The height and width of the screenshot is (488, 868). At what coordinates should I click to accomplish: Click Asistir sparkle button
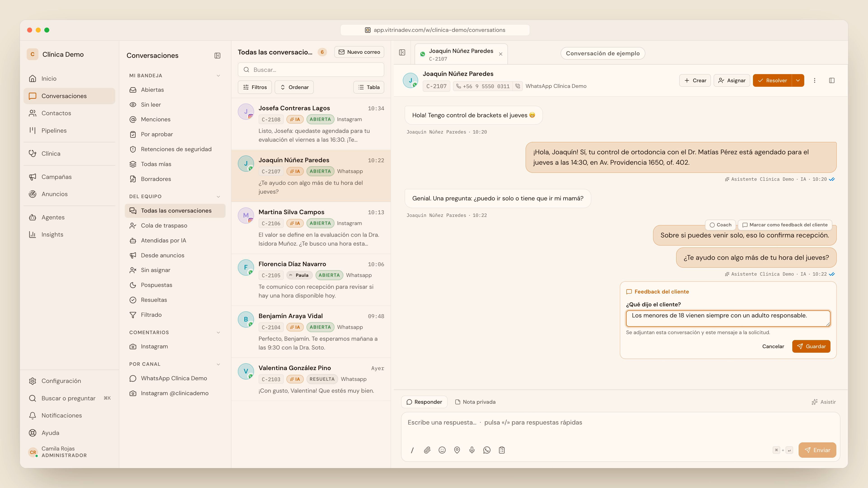coord(823,402)
